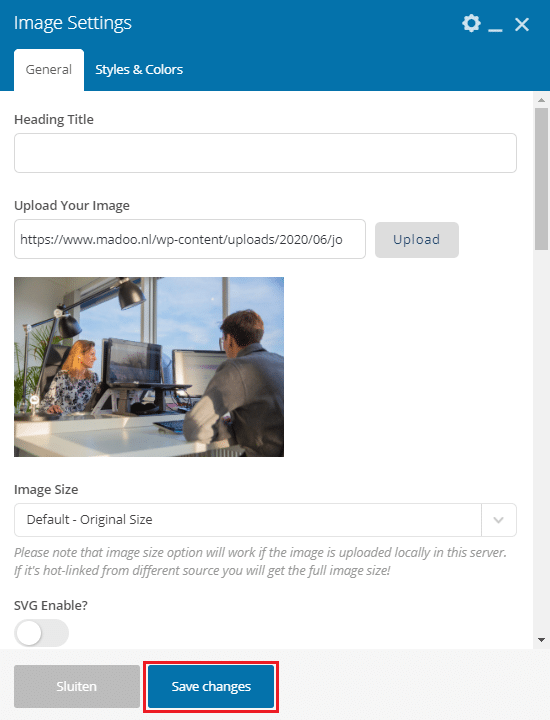Click the scrollbar up arrow
The width and height of the screenshot is (550, 720).
pos(541,100)
